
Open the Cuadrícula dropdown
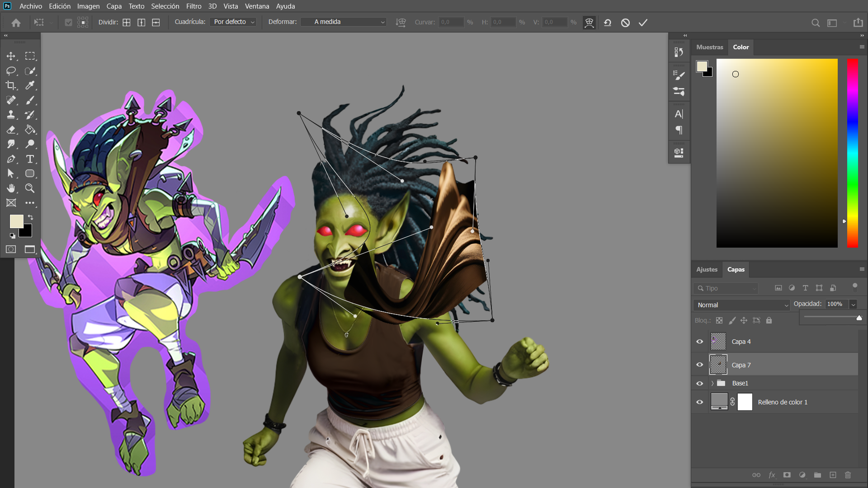point(233,22)
